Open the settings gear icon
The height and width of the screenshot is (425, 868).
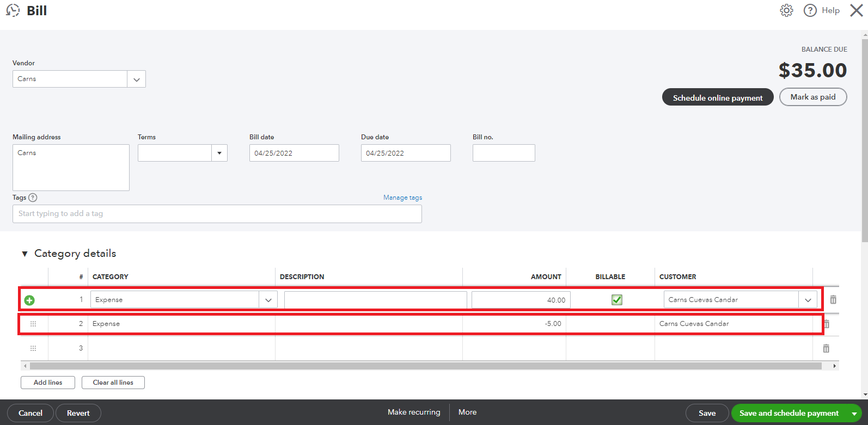click(786, 10)
